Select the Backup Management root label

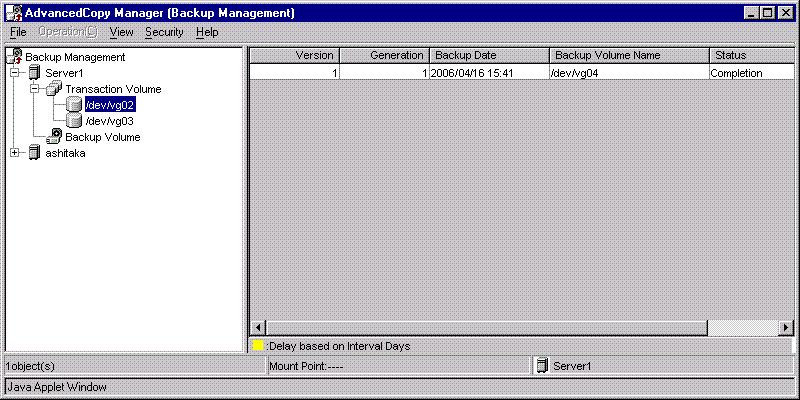[x=75, y=57]
